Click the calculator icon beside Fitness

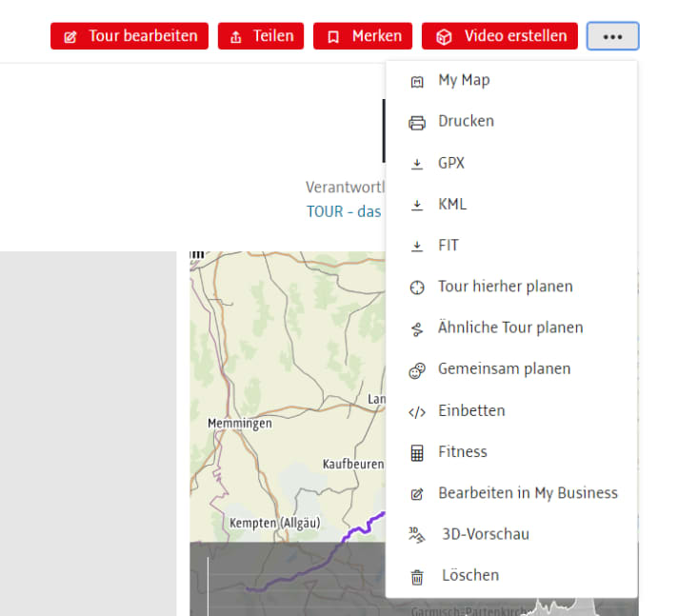point(416,452)
